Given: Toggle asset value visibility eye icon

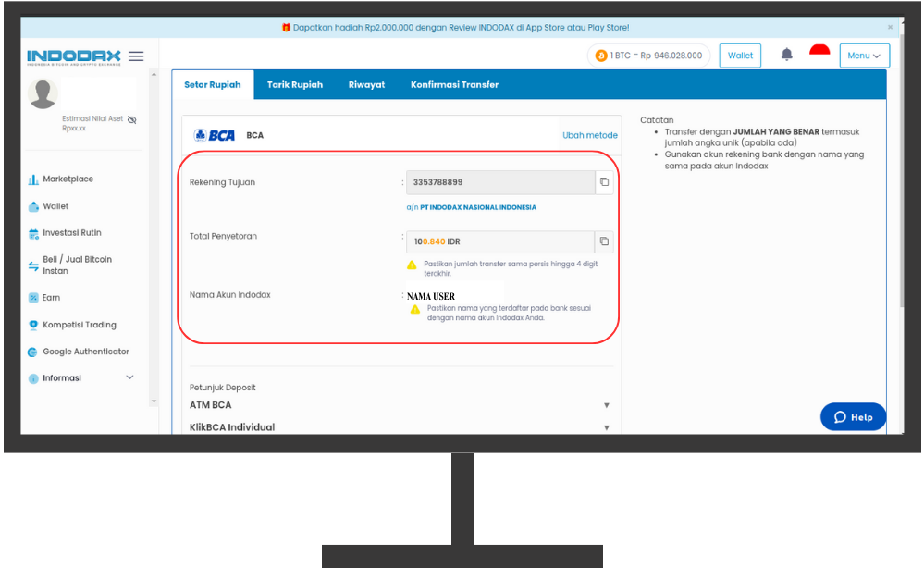Looking at the screenshot, I should [132, 119].
